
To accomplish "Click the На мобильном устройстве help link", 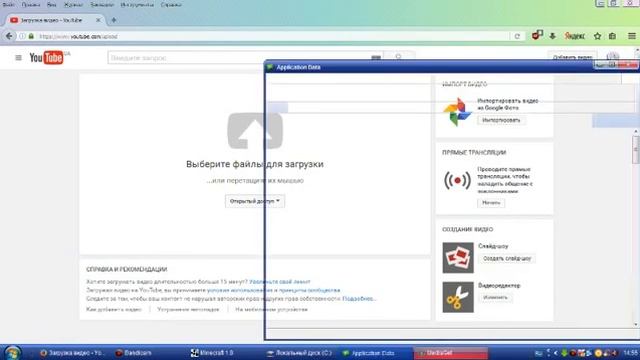I will point(271,309).
